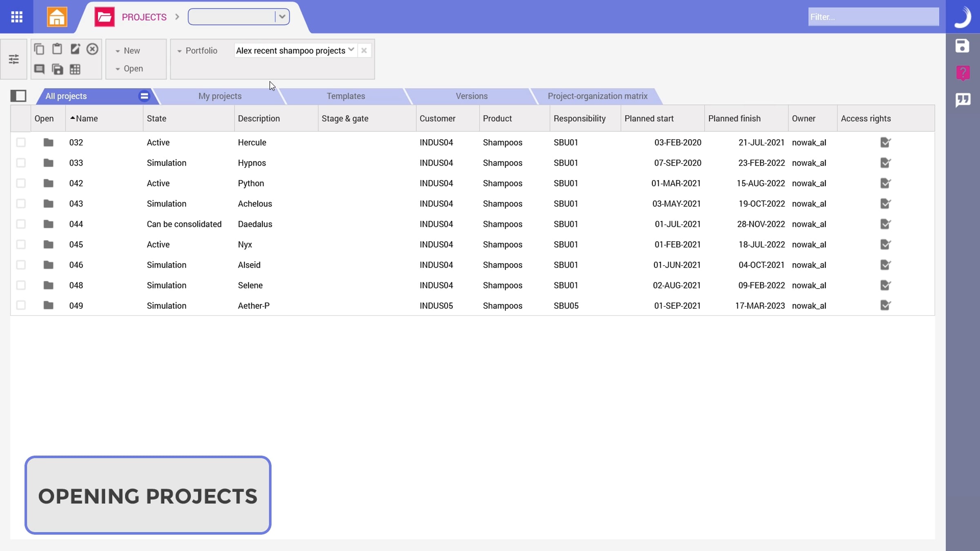The width and height of the screenshot is (980, 551).
Task: Switch to My projects tab
Action: [x=220, y=96]
